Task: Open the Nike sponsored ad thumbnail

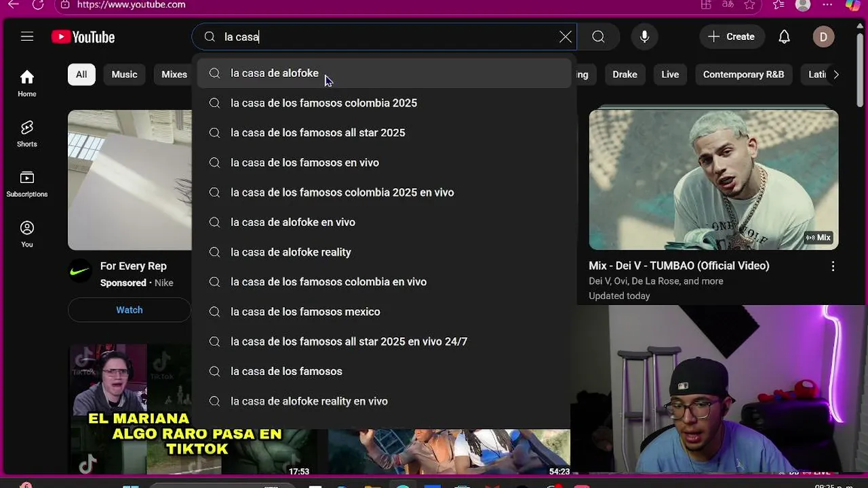Action: pos(130,180)
